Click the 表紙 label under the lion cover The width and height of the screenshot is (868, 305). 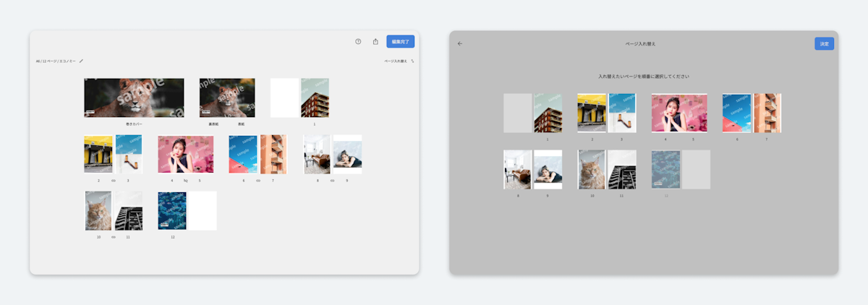point(241,124)
